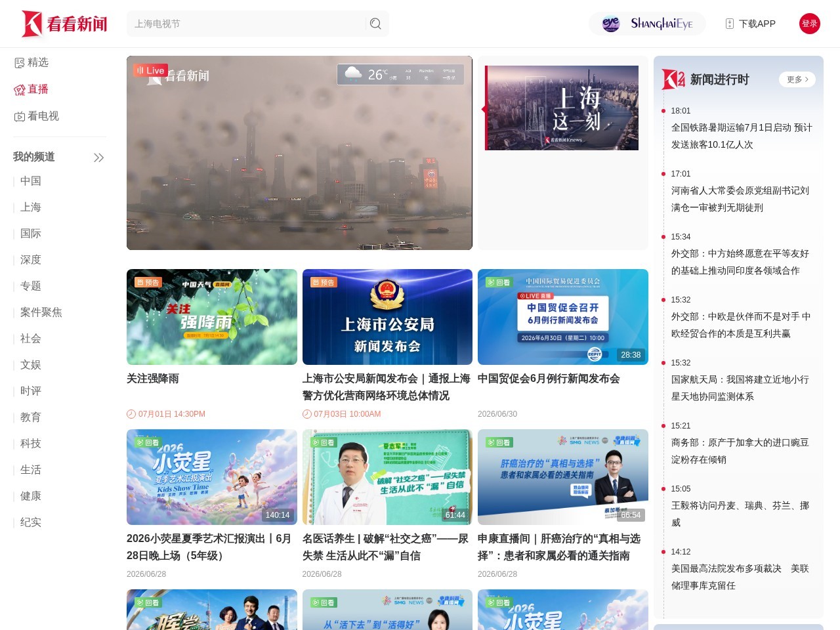Open the 生活 channel
Screen dimensions: 840x630
tap(31, 470)
